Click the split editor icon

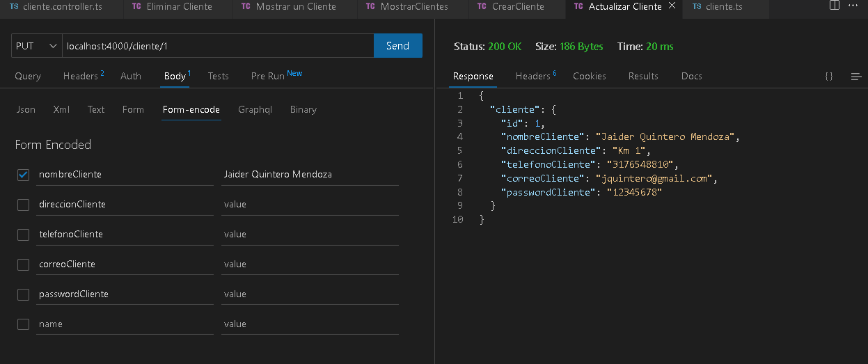pos(835,6)
